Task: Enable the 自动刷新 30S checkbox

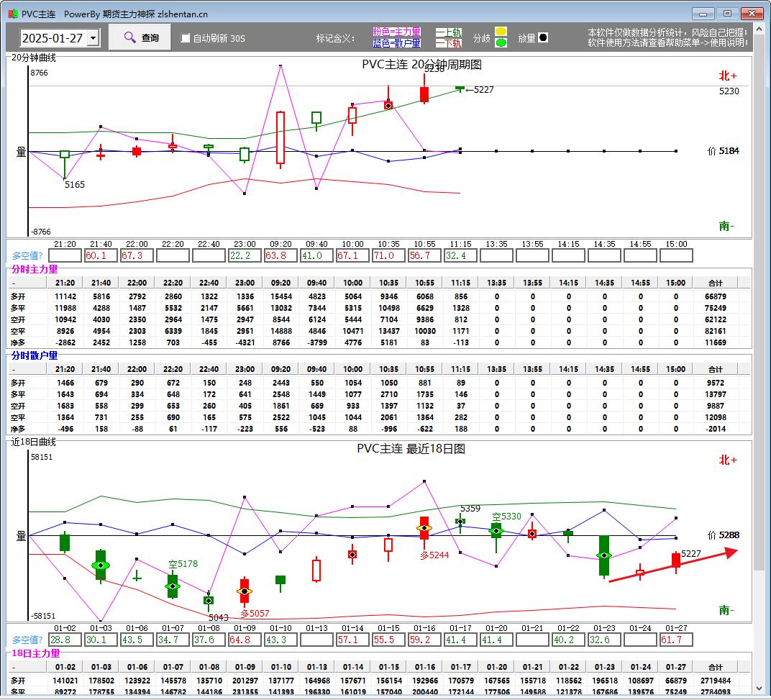Action: [186, 38]
